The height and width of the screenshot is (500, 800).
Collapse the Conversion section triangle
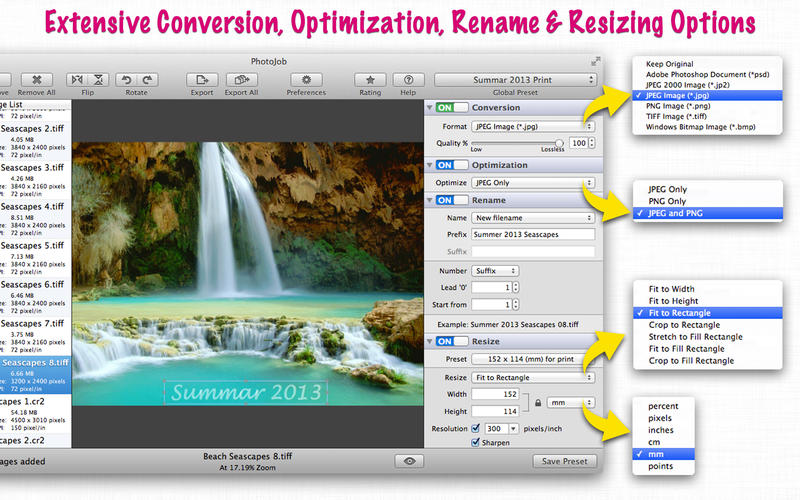coord(430,108)
